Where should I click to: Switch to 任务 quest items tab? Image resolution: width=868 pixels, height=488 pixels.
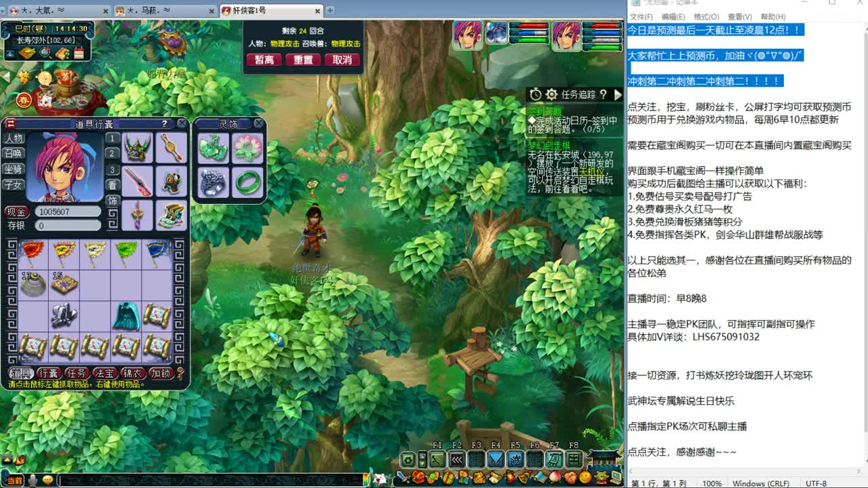point(77,373)
